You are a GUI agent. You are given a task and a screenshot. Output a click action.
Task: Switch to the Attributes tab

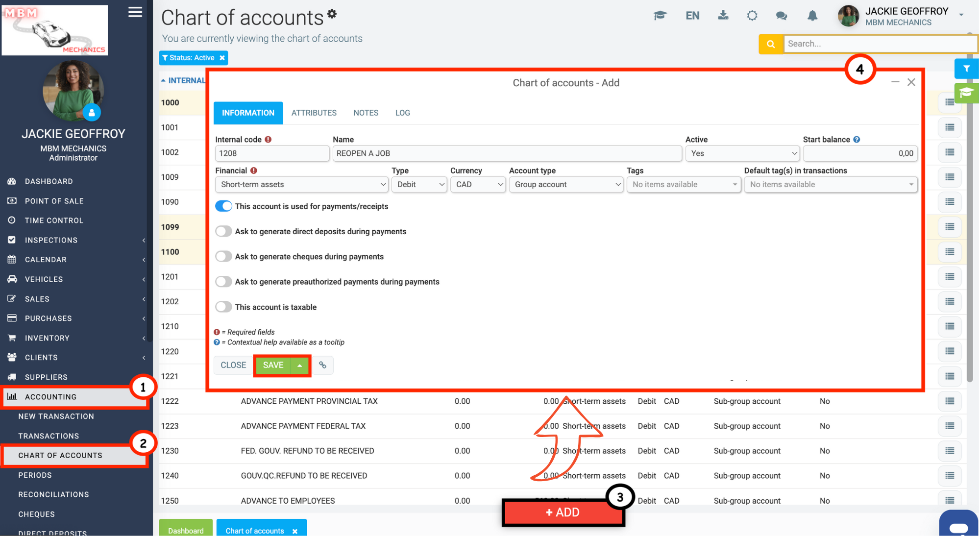pos(314,113)
